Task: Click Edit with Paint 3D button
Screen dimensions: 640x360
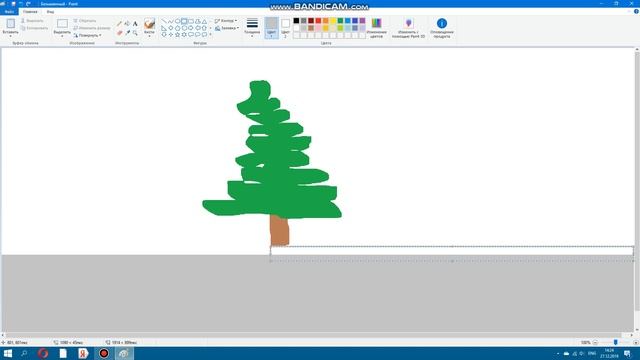Action: [408, 28]
